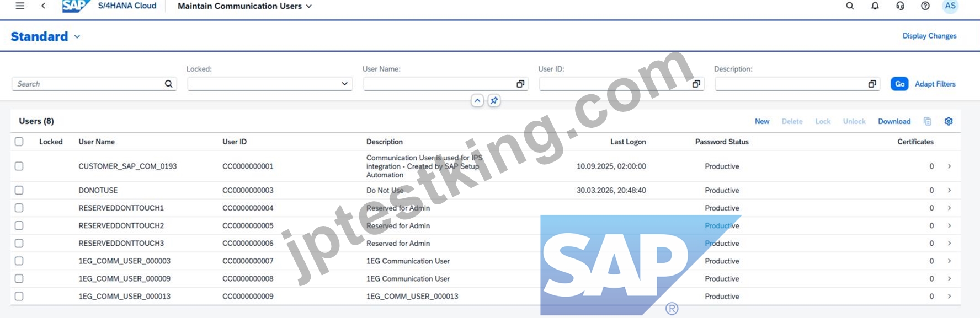Click the Go button
The width and height of the screenshot is (980, 318).
pyautogui.click(x=899, y=84)
